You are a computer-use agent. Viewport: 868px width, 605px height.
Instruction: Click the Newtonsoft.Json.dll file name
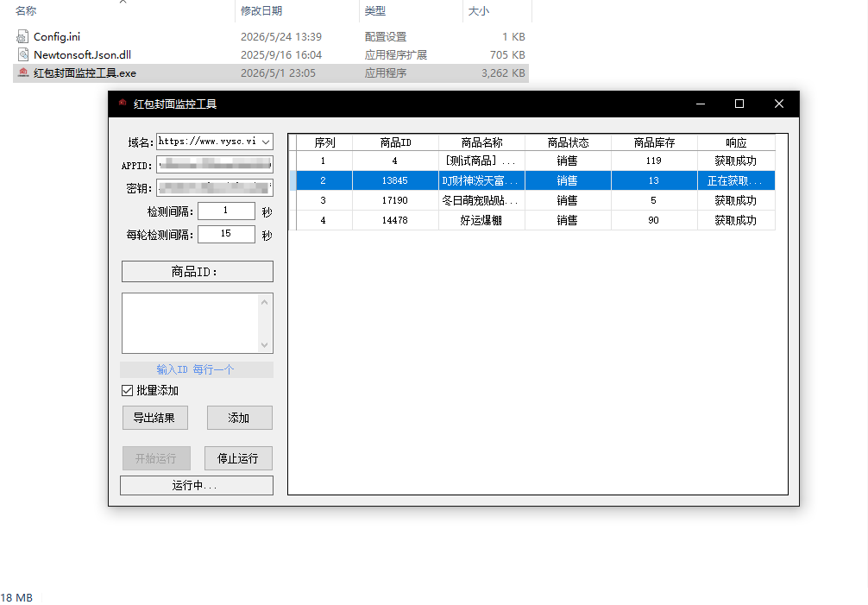click(83, 54)
